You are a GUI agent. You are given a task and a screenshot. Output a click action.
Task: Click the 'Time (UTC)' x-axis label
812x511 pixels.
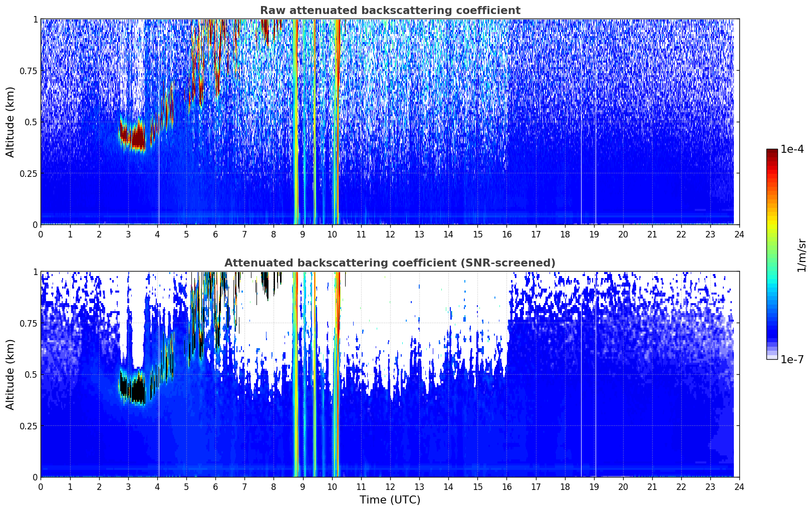pos(390,500)
